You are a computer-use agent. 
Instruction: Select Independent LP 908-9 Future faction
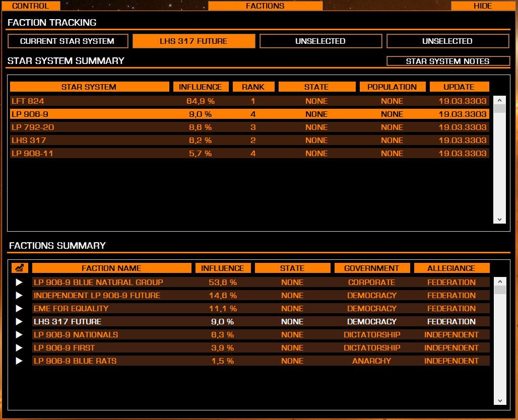coord(97,295)
